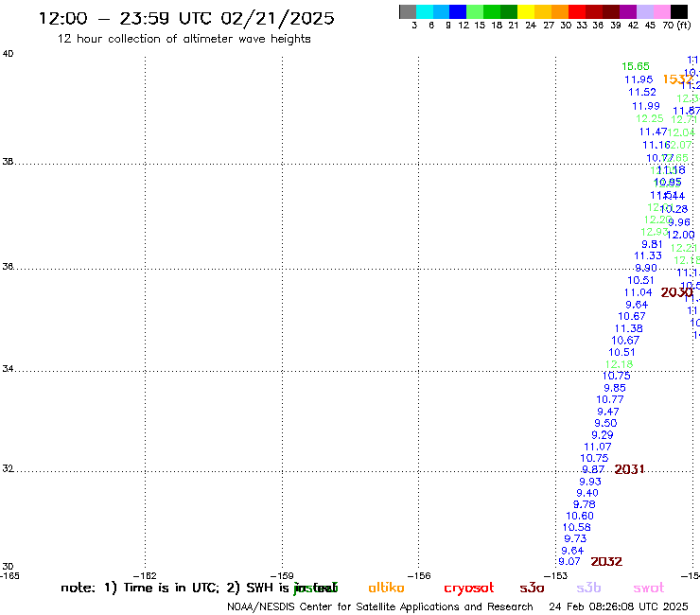The image size is (700, 615).
Task: Click the 10.60 wave height value
Action: [x=580, y=516]
